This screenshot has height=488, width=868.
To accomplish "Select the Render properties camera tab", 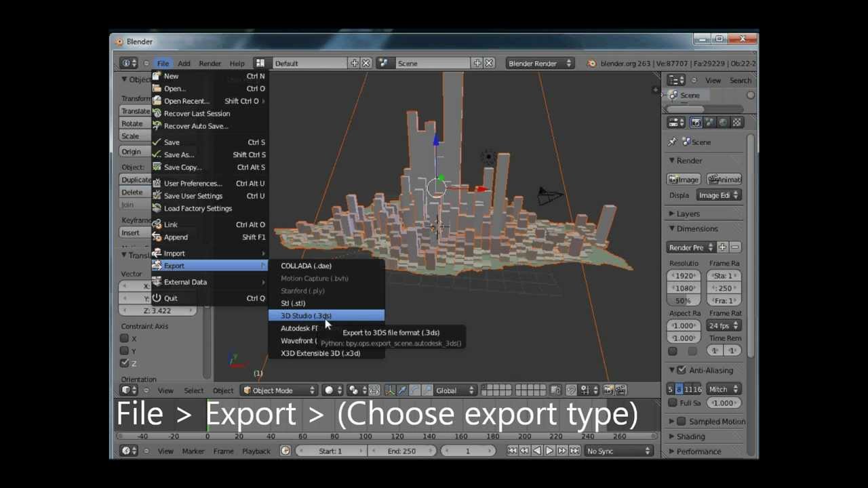I will 696,123.
